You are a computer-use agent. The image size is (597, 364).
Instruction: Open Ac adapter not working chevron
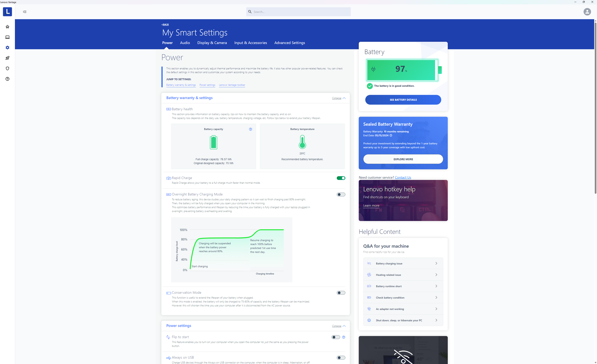pyautogui.click(x=436, y=309)
